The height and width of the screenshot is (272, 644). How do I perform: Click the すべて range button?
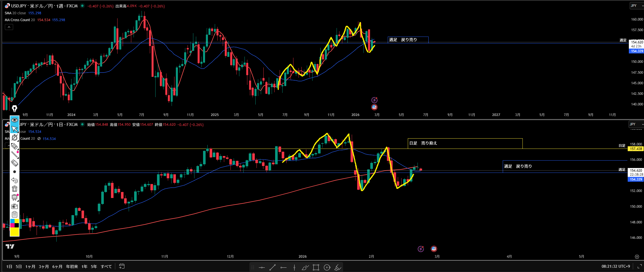click(x=106, y=267)
